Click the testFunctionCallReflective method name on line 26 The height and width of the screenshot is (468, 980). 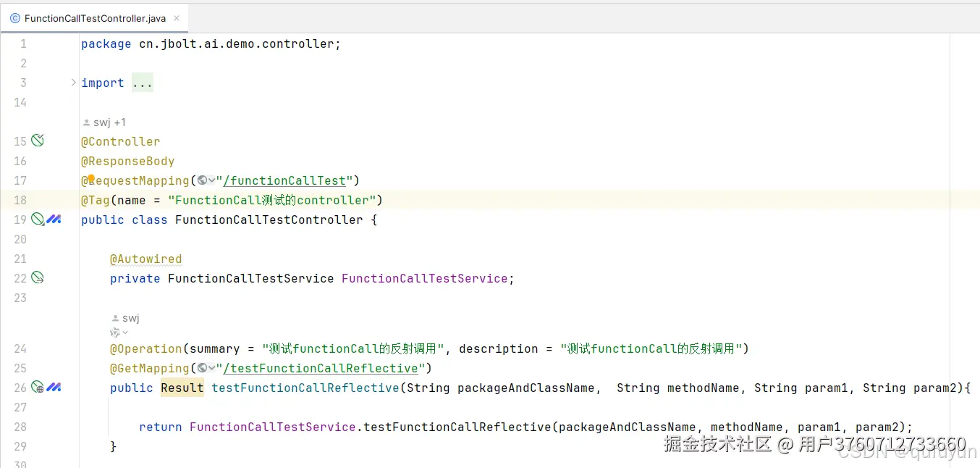[x=305, y=388]
